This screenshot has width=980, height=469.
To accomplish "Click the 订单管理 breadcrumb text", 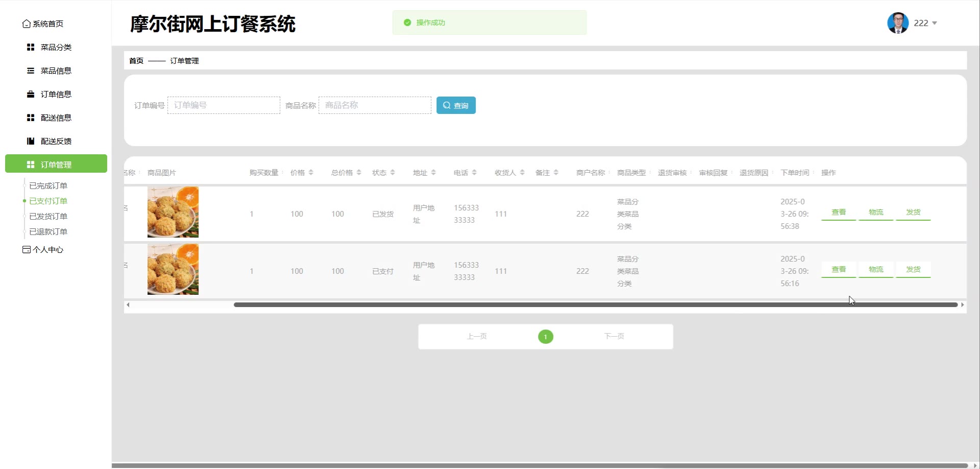I will tap(184, 61).
